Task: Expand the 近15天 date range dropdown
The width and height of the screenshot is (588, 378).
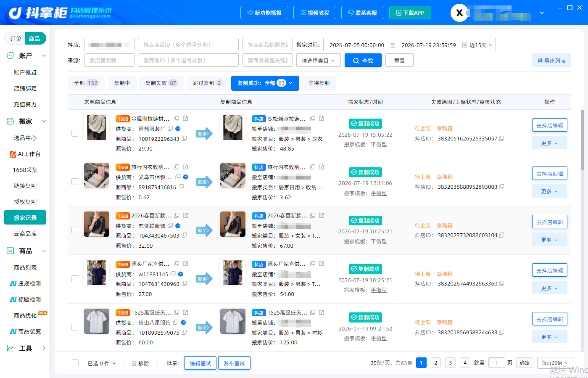Action: click(480, 45)
